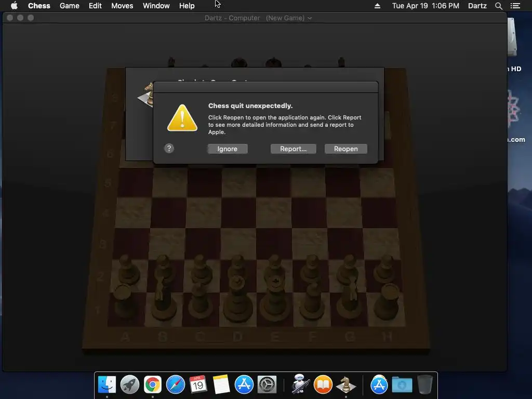The width and height of the screenshot is (532, 399).
Task: Open the Dartz user menu
Action: [x=477, y=6]
